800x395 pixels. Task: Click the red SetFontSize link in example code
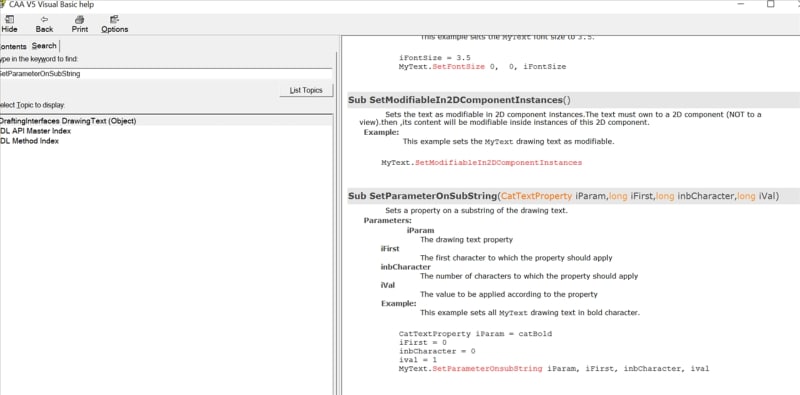tap(458, 66)
